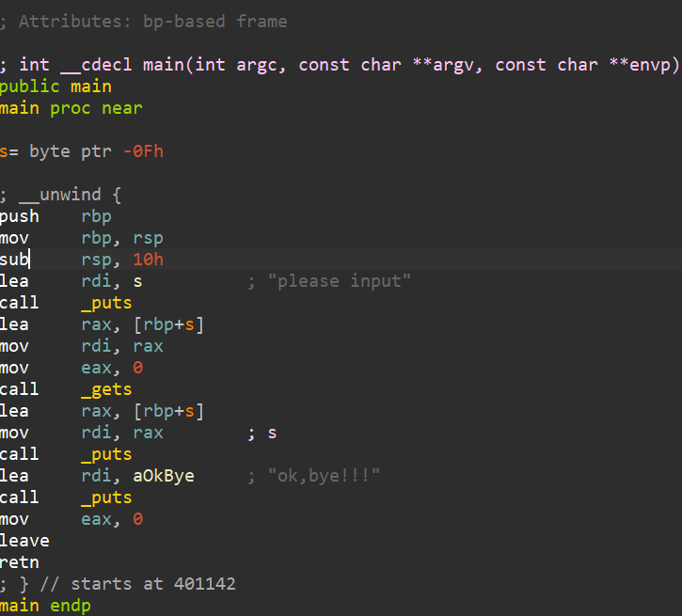
Task: Click 'rsp' operand in 'mov rbp, rsp'
Action: pyautogui.click(x=148, y=238)
